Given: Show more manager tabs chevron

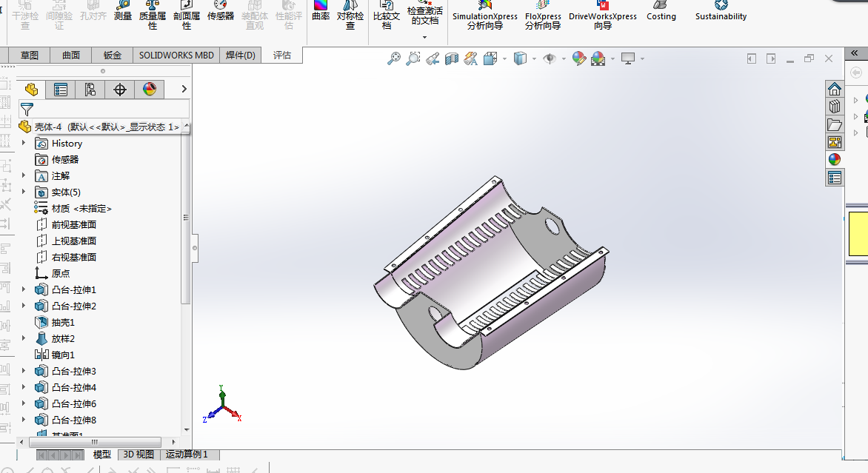Looking at the screenshot, I should click(184, 89).
